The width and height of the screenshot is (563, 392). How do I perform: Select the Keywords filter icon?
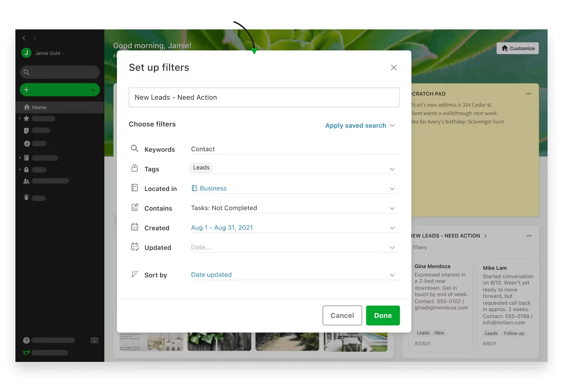pyautogui.click(x=135, y=148)
